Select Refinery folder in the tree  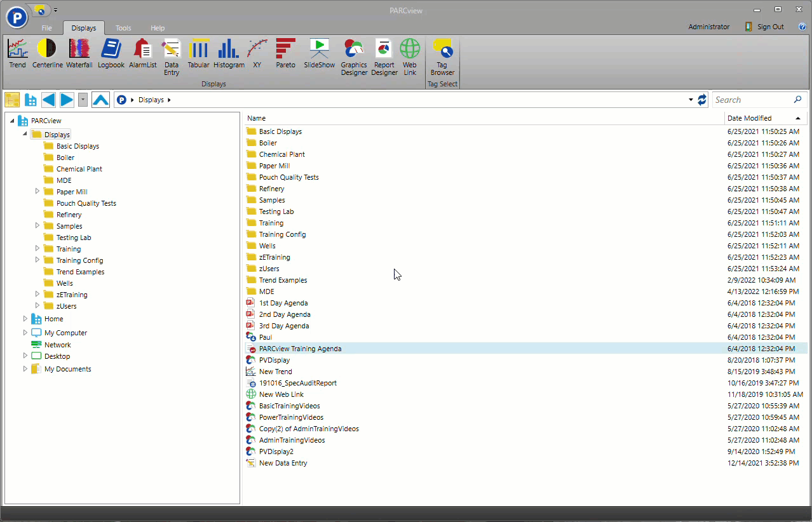[x=69, y=215]
